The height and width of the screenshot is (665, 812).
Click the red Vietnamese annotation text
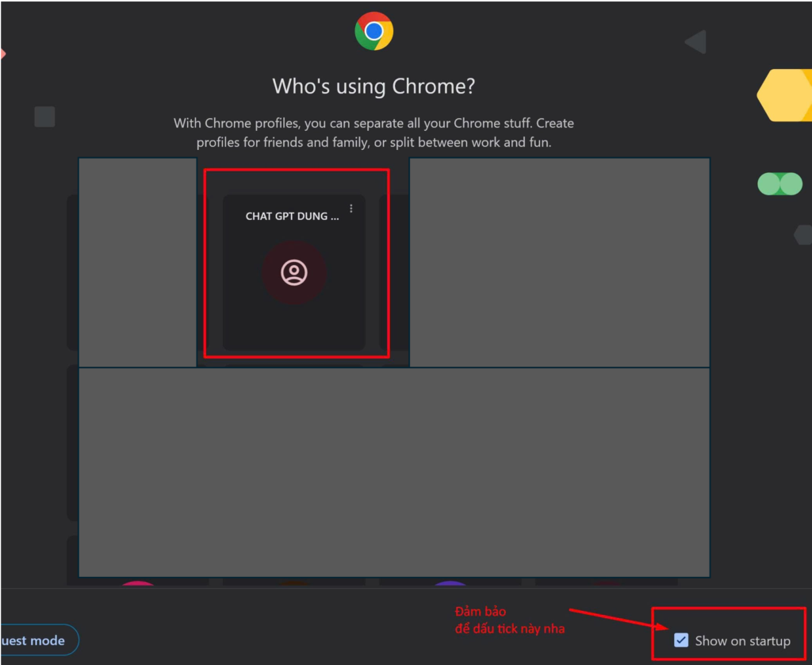click(509, 621)
